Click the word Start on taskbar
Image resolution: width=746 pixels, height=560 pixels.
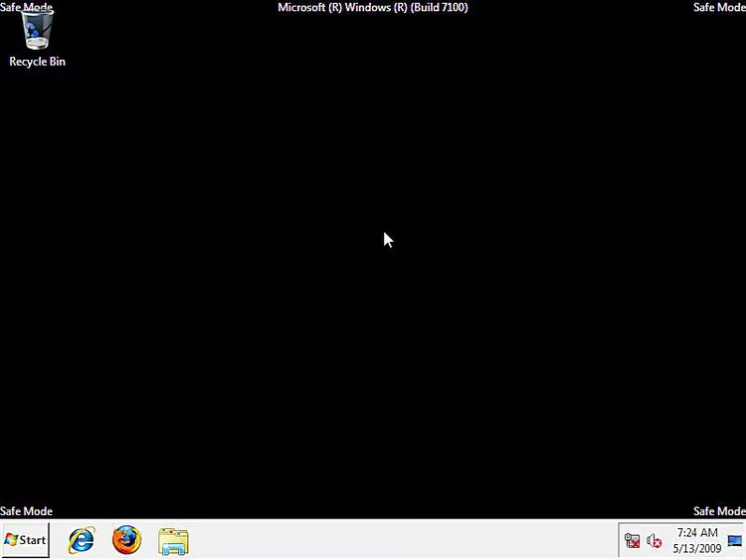33,540
